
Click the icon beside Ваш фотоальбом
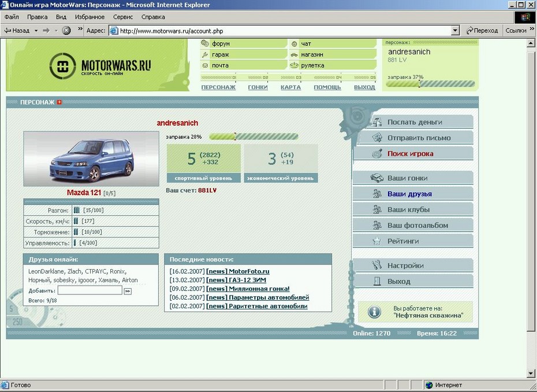click(377, 225)
